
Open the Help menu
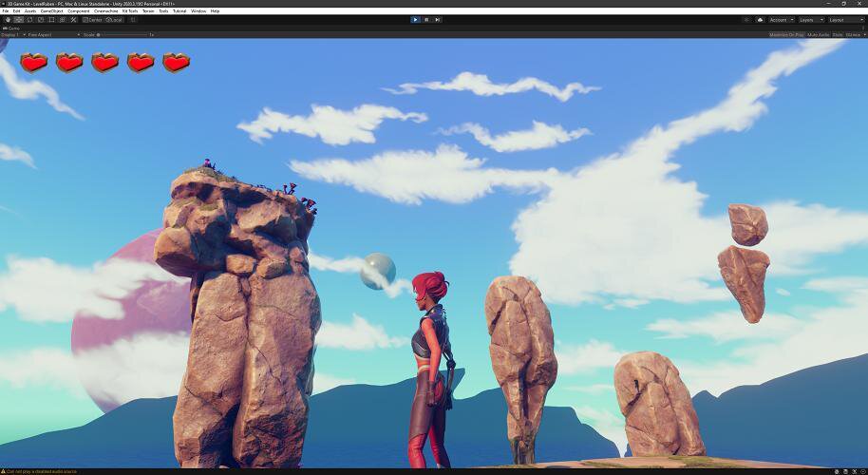215,11
